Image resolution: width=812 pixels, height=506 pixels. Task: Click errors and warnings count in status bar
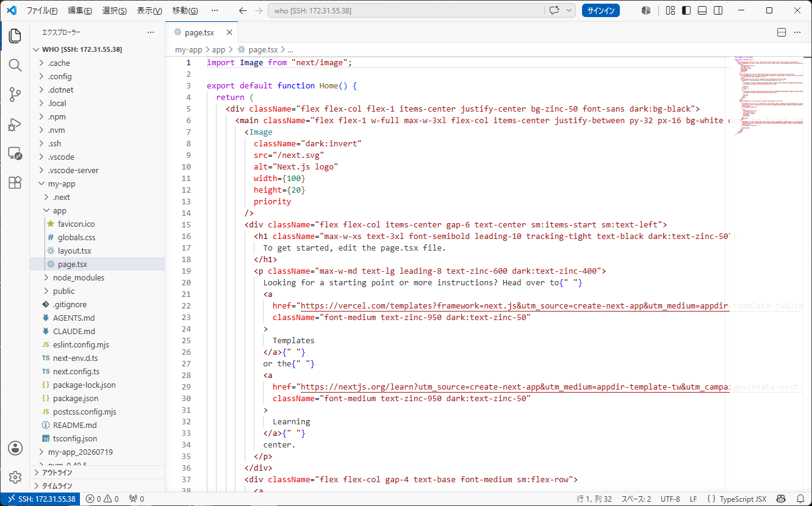click(x=102, y=499)
